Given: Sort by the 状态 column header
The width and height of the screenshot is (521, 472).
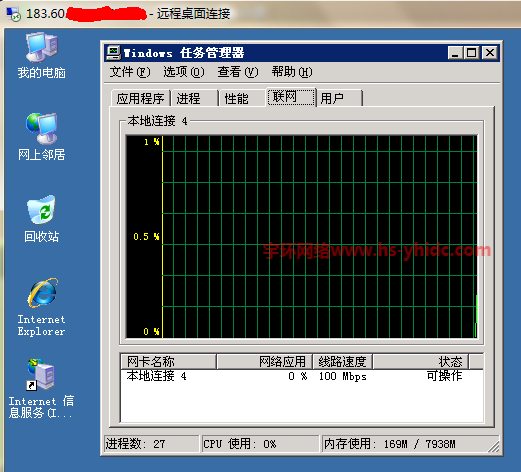Looking at the screenshot, I should tap(421, 361).
